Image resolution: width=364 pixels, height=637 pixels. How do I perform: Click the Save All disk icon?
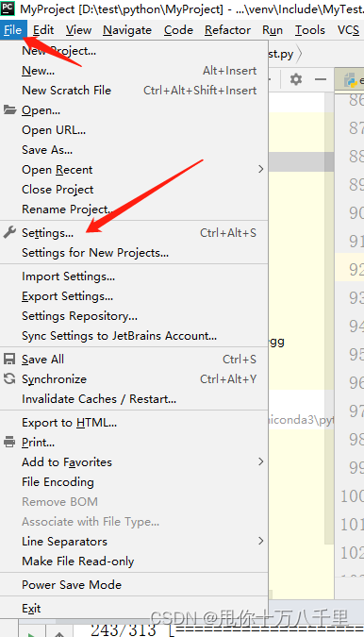coord(9,359)
